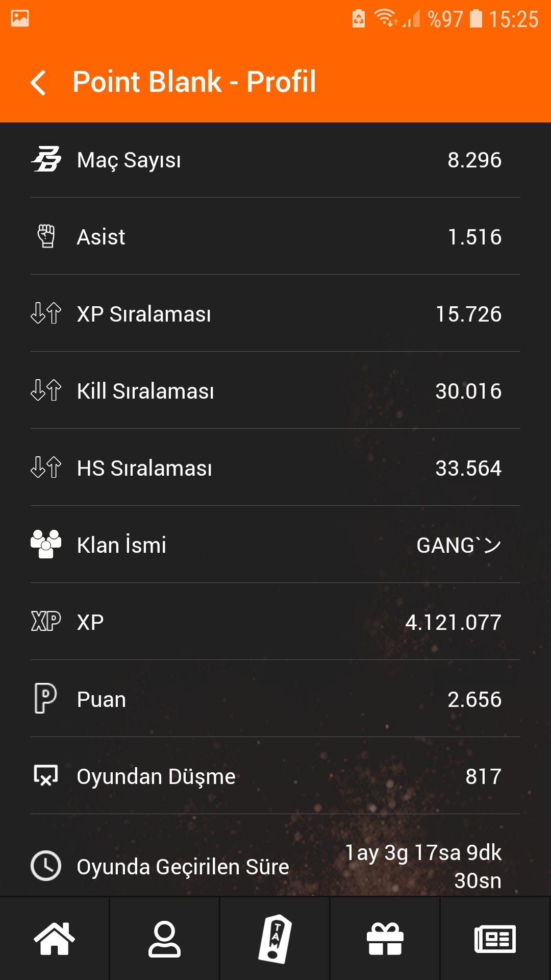The height and width of the screenshot is (980, 551).
Task: Tap the group icon beside Klan İsmi
Action: [x=46, y=544]
